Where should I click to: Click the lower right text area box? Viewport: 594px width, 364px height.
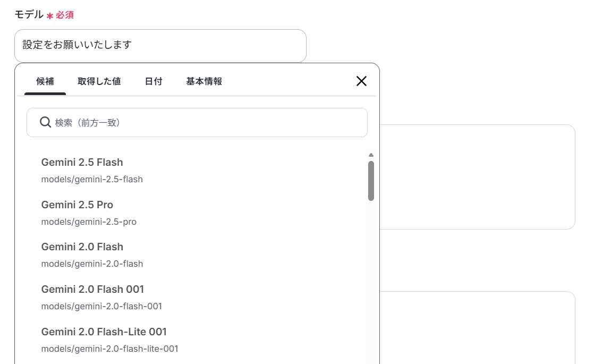(x=477, y=328)
